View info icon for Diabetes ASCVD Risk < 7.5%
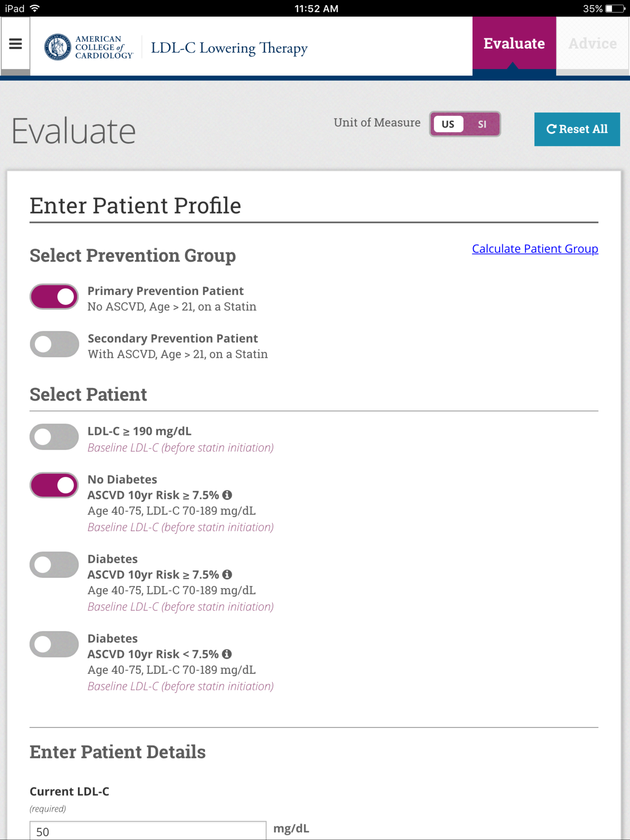 (x=227, y=654)
